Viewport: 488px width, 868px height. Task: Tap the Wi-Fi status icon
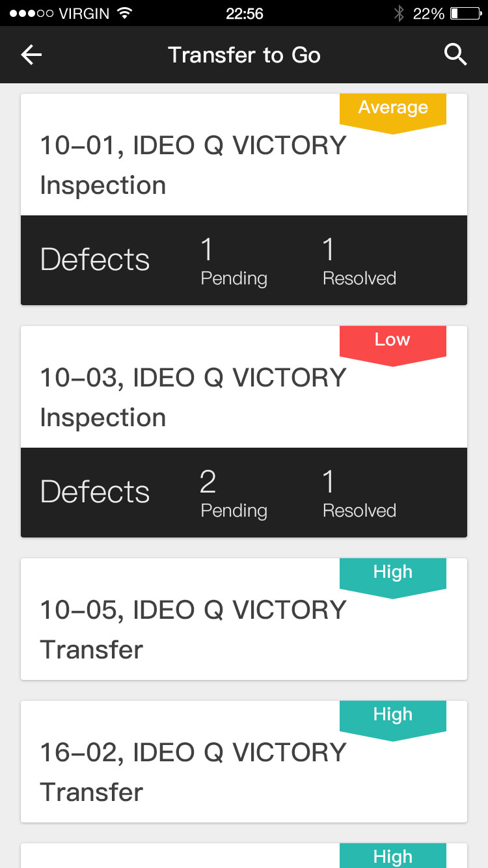tap(125, 13)
